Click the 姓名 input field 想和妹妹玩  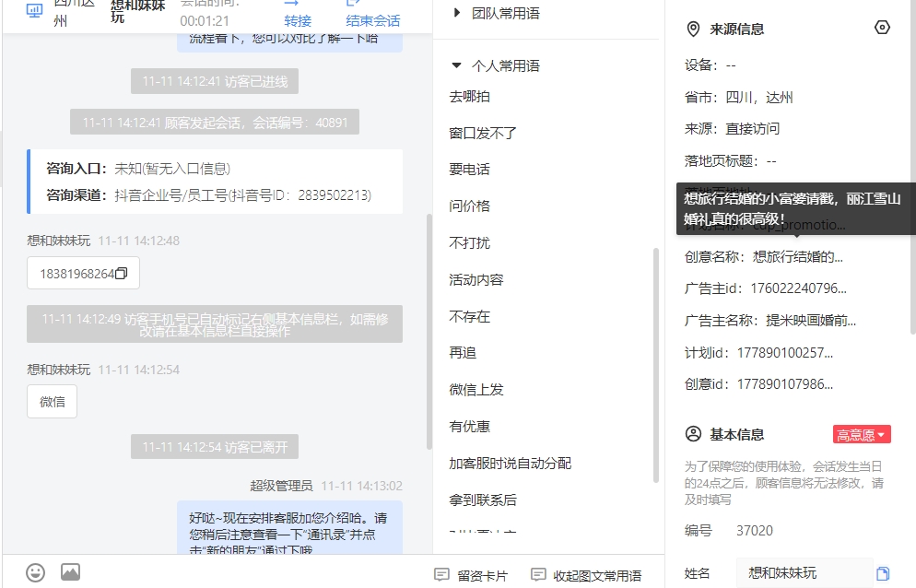(804, 573)
